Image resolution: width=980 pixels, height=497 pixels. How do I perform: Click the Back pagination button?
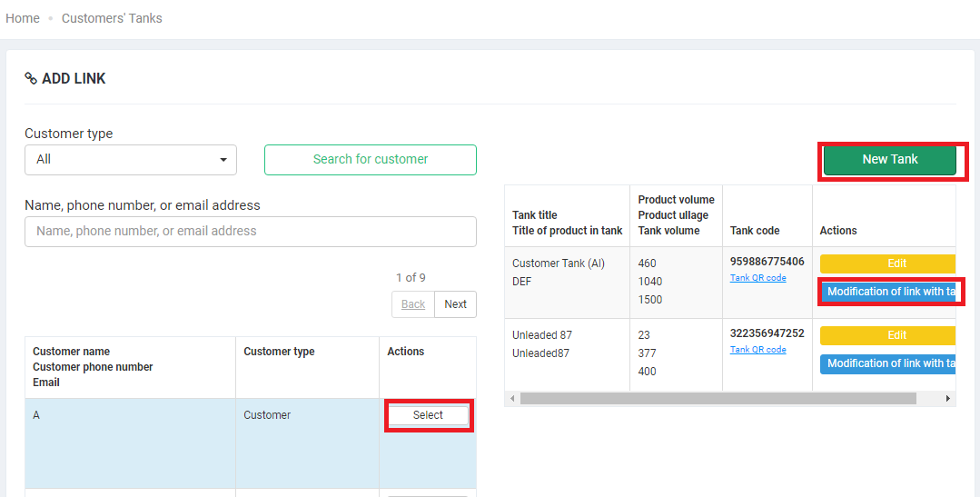coord(413,304)
